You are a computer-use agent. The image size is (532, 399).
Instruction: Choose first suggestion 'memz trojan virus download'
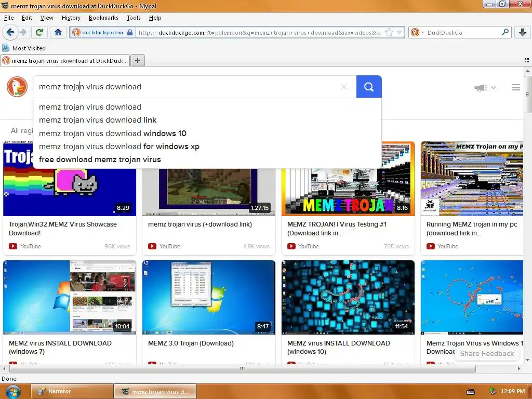90,107
